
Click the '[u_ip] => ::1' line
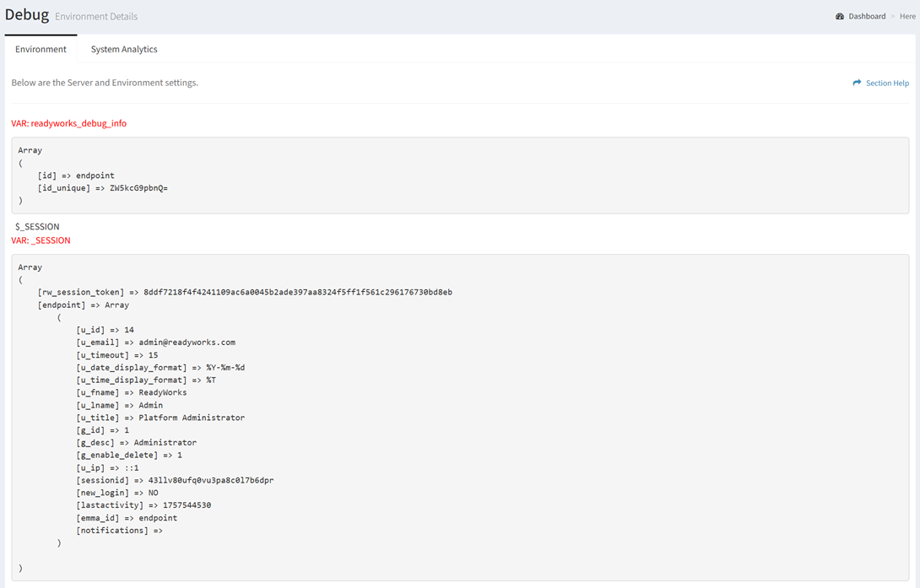(107, 468)
